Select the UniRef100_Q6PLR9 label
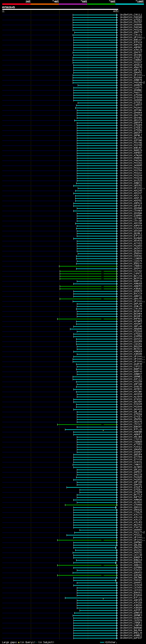 coord(131,304)
